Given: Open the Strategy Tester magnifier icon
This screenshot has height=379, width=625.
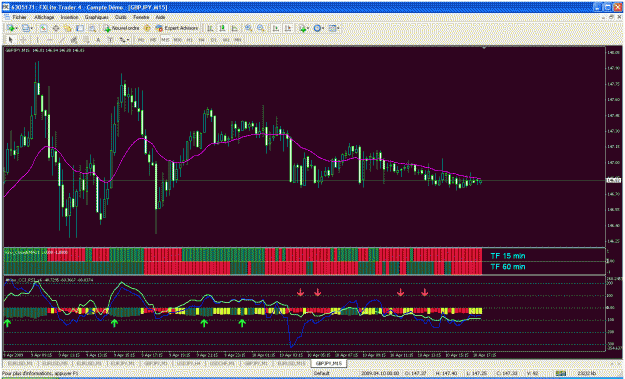Looking at the screenshot, I should coord(92,28).
